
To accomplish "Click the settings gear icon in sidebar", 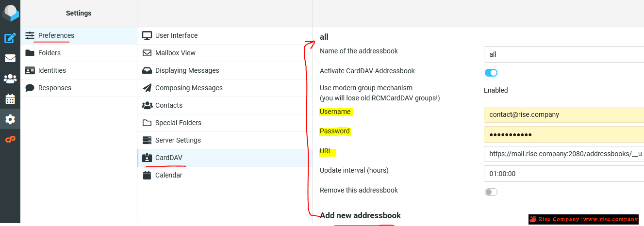I will click(x=10, y=119).
